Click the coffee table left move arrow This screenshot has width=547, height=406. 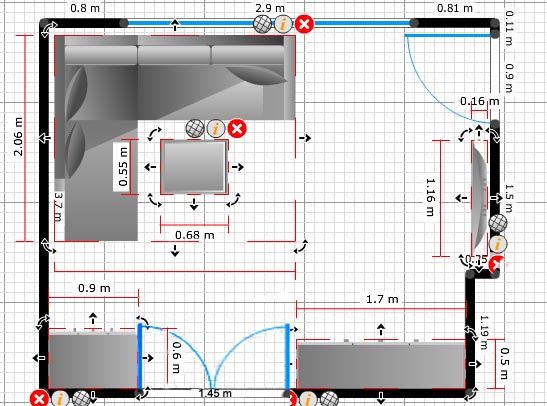click(150, 167)
